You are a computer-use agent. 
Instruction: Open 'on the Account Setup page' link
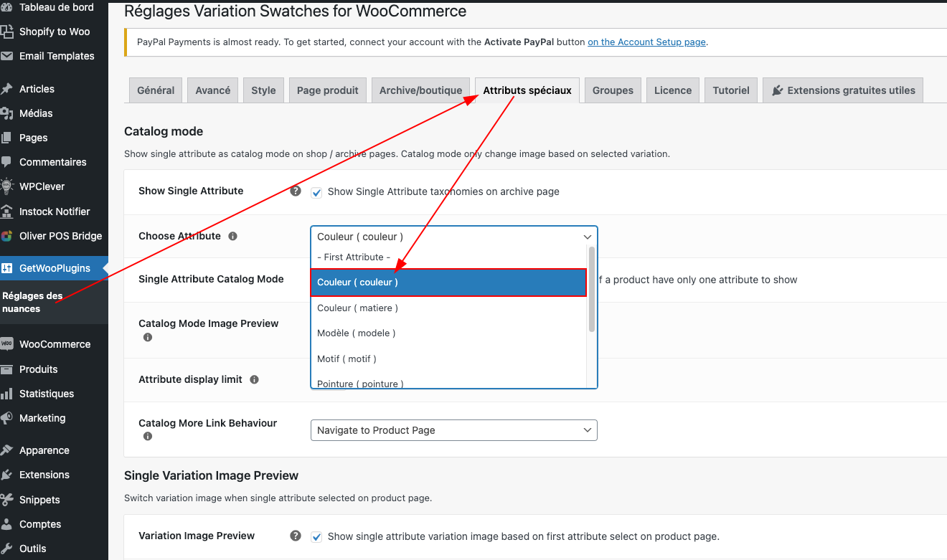point(646,42)
